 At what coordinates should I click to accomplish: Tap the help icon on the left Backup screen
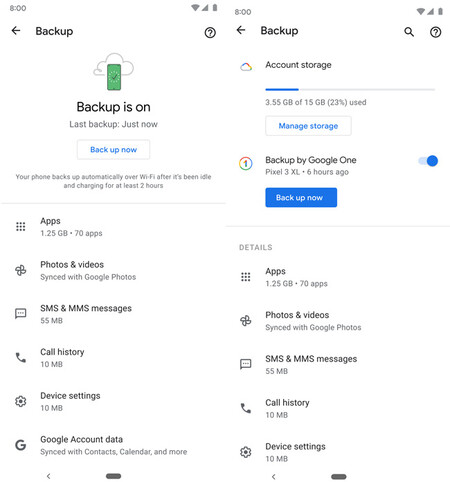tap(210, 33)
